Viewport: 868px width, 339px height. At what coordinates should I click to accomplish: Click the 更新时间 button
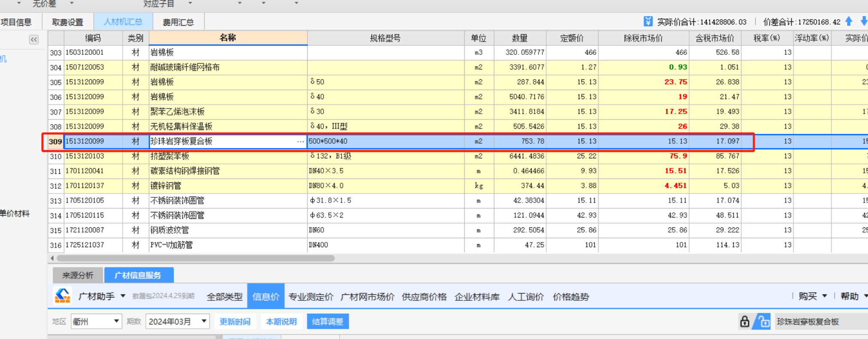(x=235, y=321)
